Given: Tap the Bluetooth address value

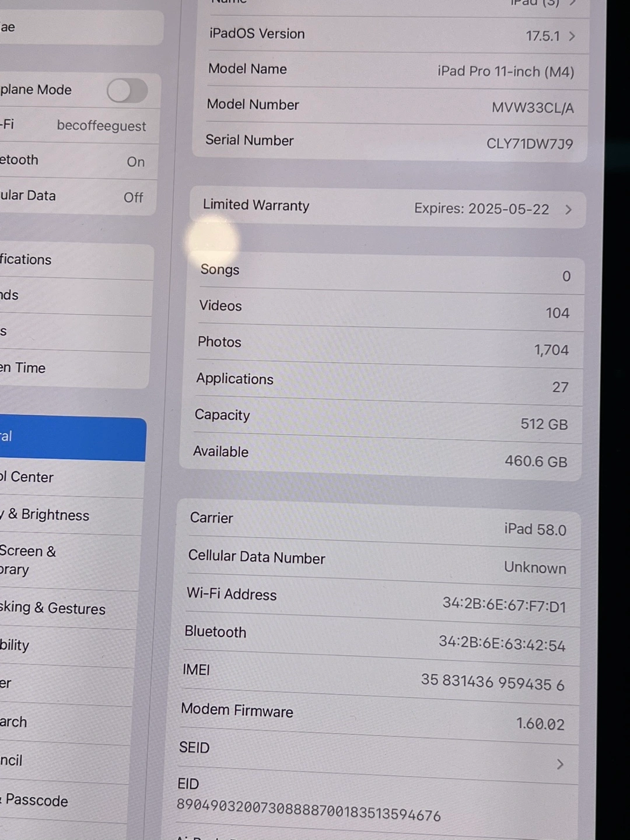Looking at the screenshot, I should coord(502,644).
